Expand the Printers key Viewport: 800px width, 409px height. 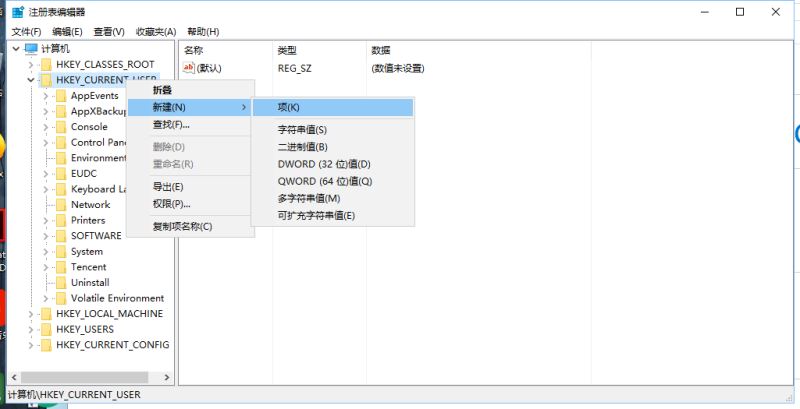click(x=45, y=220)
